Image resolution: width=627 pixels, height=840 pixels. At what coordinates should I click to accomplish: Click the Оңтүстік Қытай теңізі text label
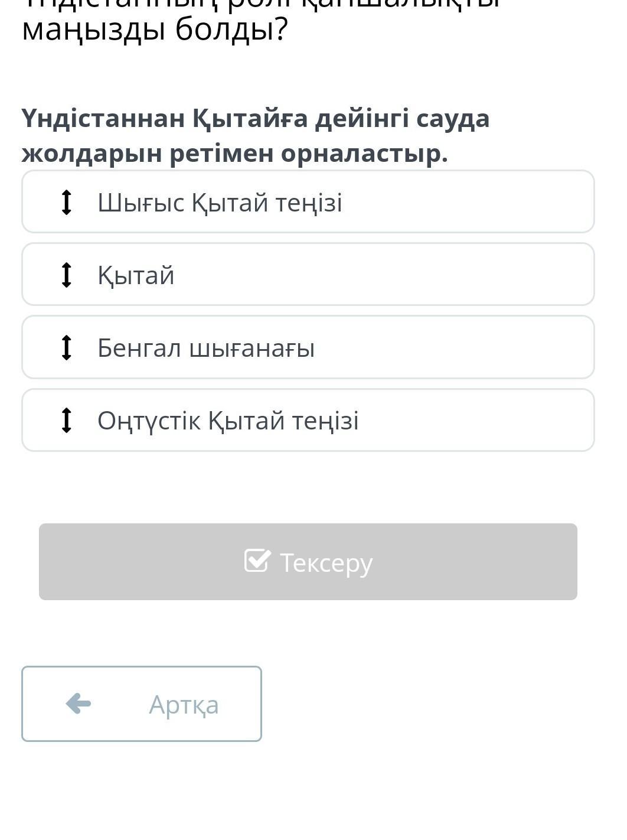click(x=228, y=421)
